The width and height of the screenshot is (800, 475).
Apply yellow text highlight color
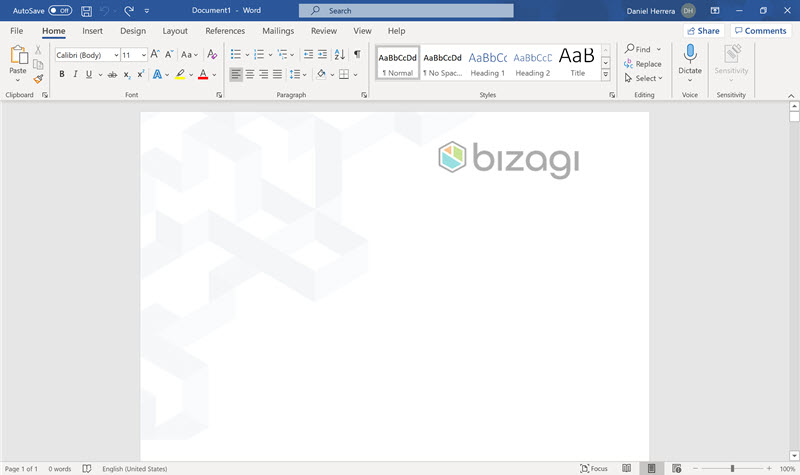coord(180,74)
